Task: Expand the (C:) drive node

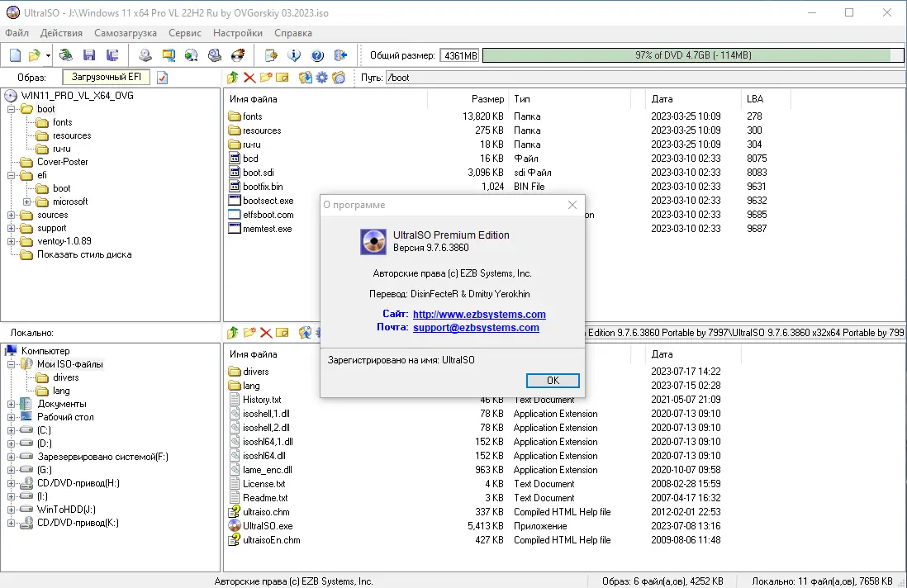Action: pos(11,430)
